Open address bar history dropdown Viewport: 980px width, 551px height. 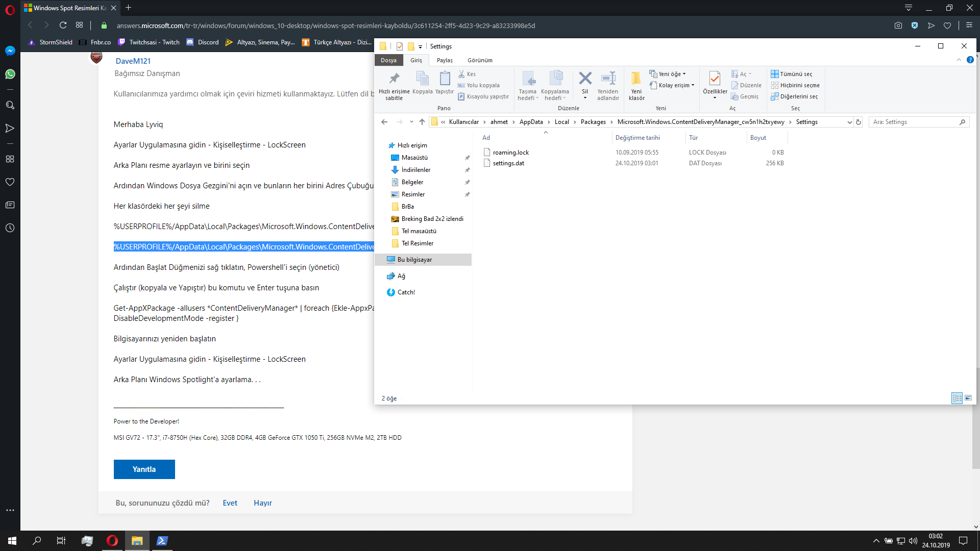849,122
